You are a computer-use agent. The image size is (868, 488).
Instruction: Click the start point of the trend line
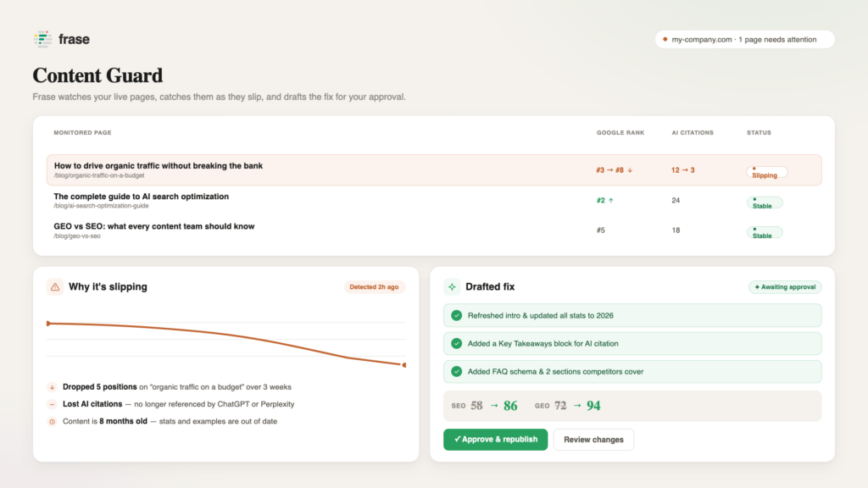pyautogui.click(x=48, y=323)
